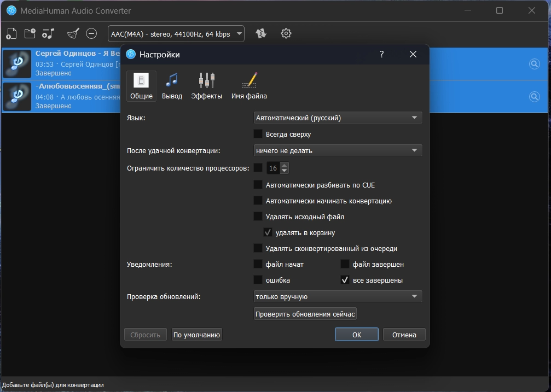
Task: Click the Add music tracks icon
Action: 48,34
